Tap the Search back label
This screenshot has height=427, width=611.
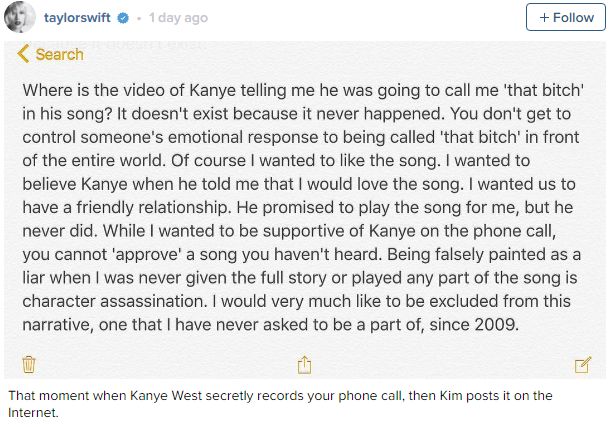60,55
